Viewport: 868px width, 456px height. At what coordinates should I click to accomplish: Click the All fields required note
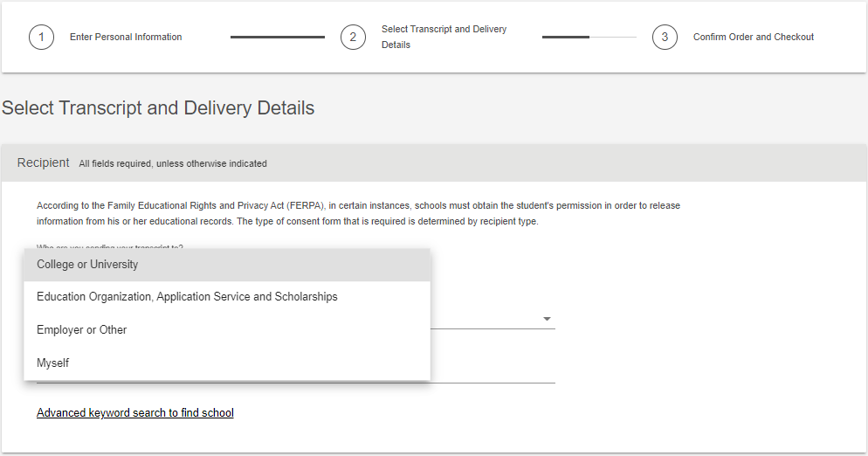[173, 164]
